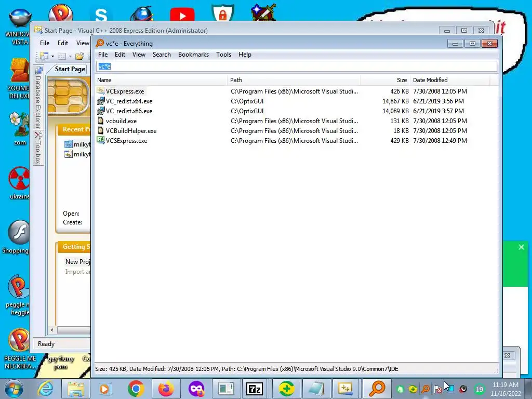Click the green 19 tray badge icon
532x399 pixels.
click(480, 389)
